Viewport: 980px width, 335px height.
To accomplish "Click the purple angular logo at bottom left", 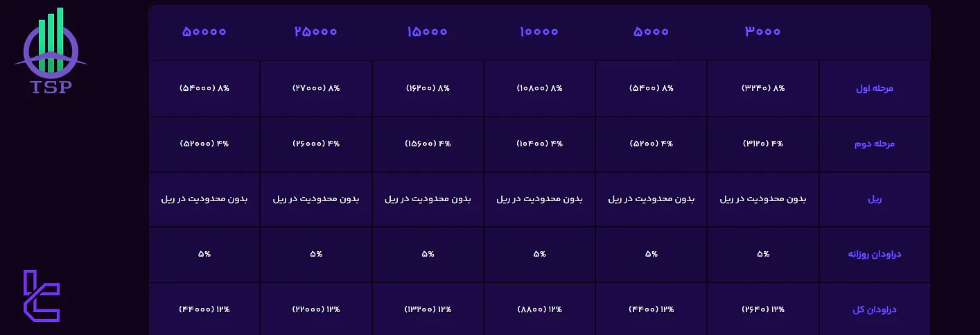I will (x=42, y=296).
